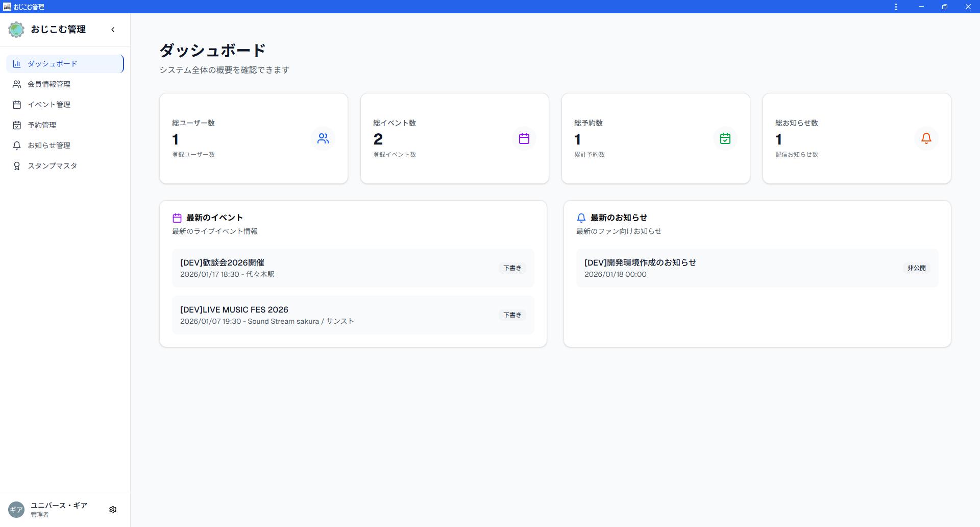This screenshot has width=980, height=527.
Task: Click the users icon on 総ユーザー数 card
Action: click(x=323, y=138)
